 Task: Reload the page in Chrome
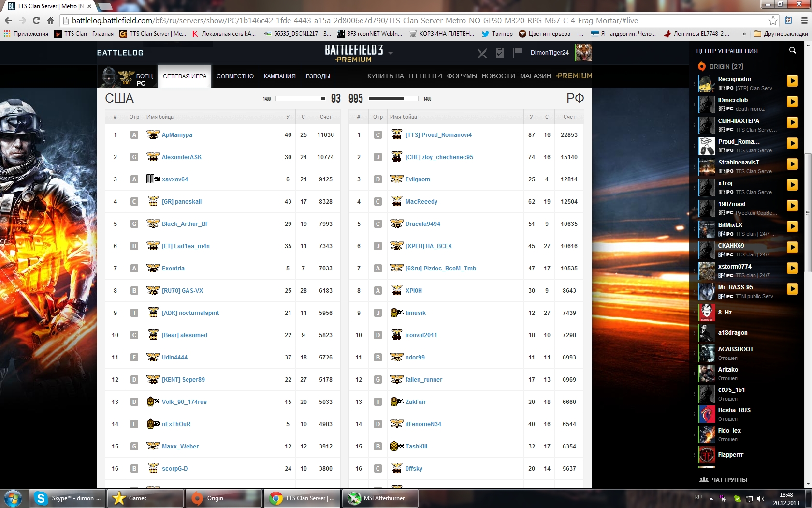(36, 20)
